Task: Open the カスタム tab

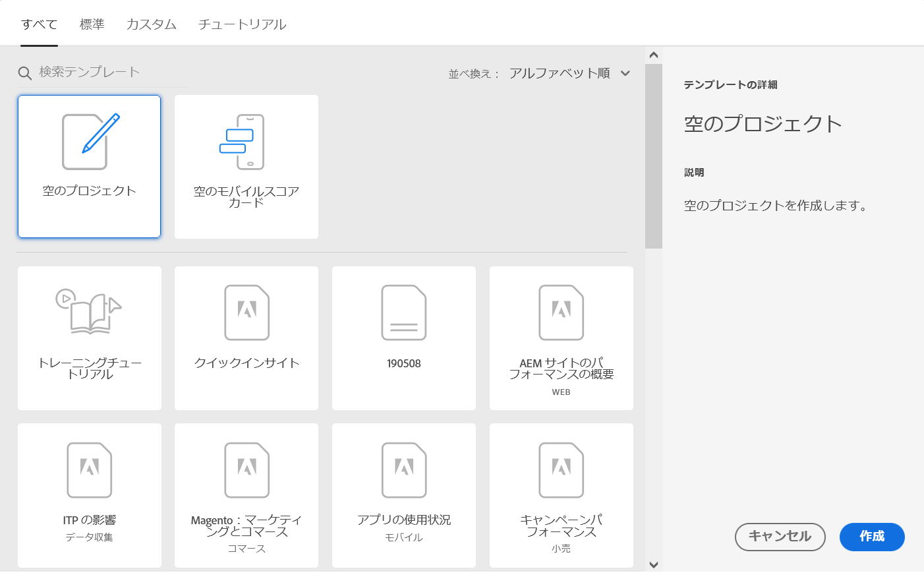Action: point(151,24)
